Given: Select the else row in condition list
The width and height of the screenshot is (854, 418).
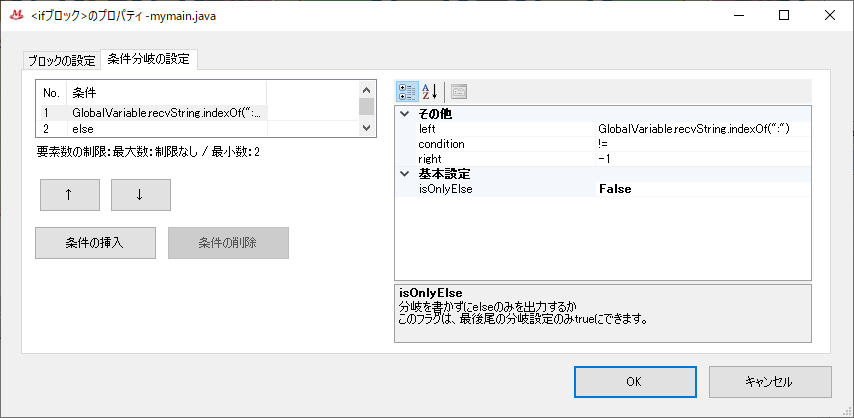Looking at the screenshot, I should point(167,129).
